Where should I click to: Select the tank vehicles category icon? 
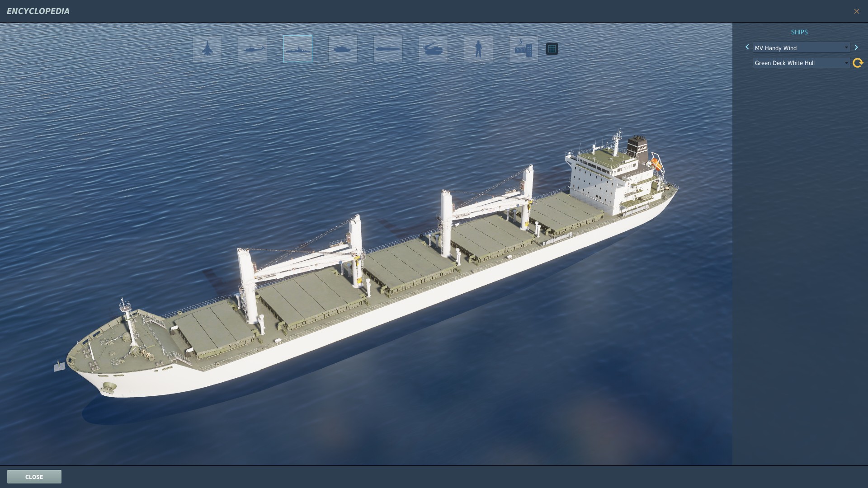[x=343, y=49]
